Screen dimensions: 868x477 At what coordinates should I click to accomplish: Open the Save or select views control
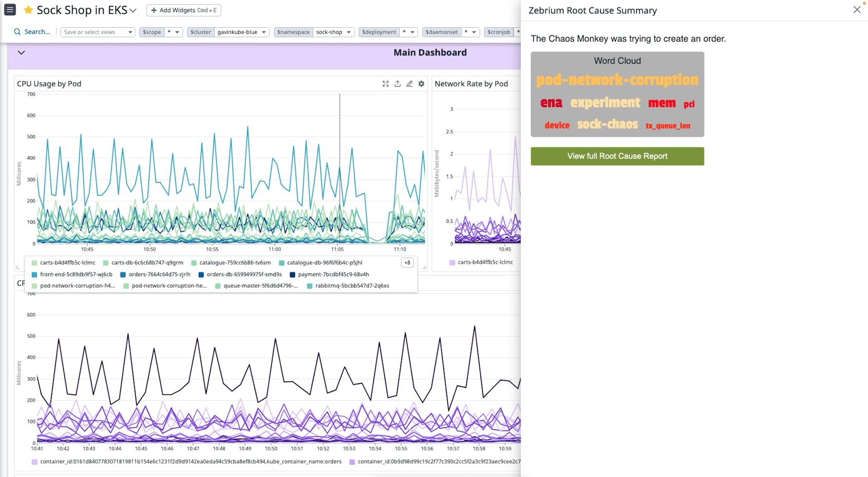97,32
